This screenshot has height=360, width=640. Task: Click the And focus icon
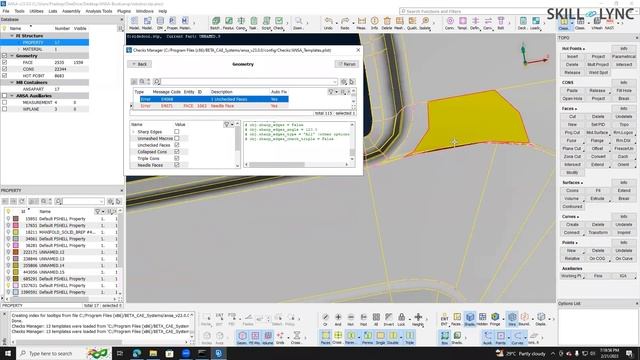pos(338,318)
